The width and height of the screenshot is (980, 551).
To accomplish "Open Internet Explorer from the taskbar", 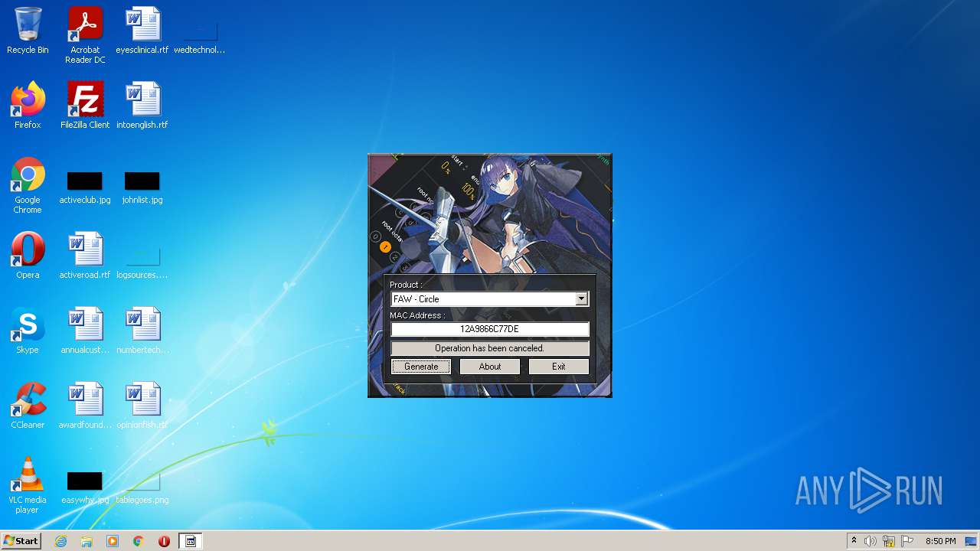I will [61, 541].
